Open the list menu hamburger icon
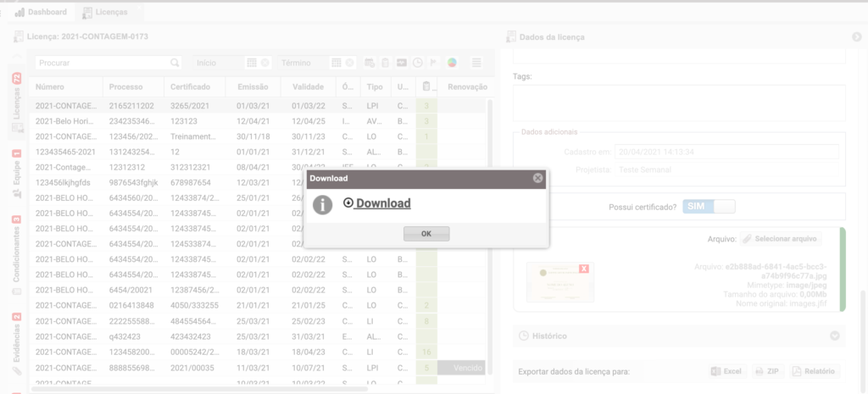This screenshot has width=868, height=394. 476,63
